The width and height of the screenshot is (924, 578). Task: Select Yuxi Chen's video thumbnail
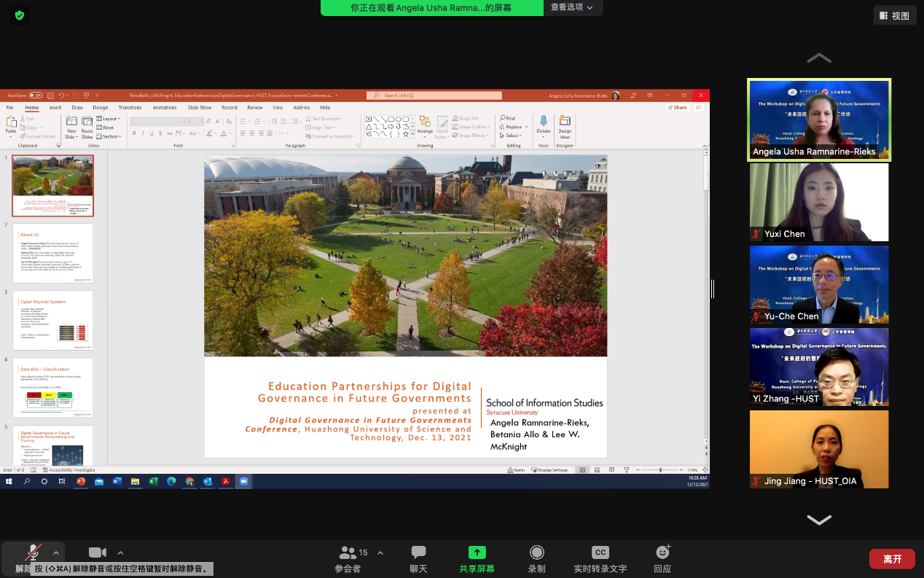coord(819,202)
